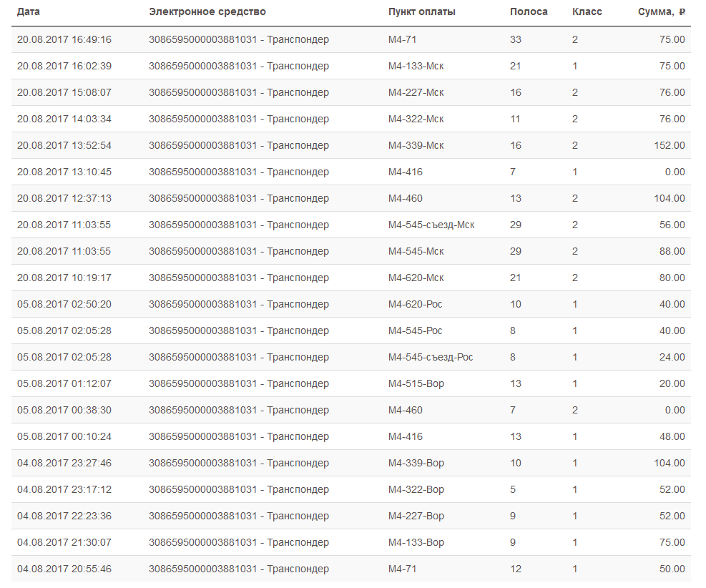Click the date 05.08.2017 00:38:30
Viewport: 706px width, 588px height.
64,410
